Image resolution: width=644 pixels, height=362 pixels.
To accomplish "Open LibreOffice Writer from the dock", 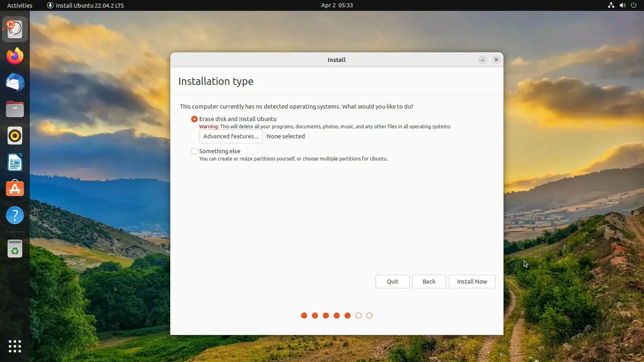I will coord(15,162).
